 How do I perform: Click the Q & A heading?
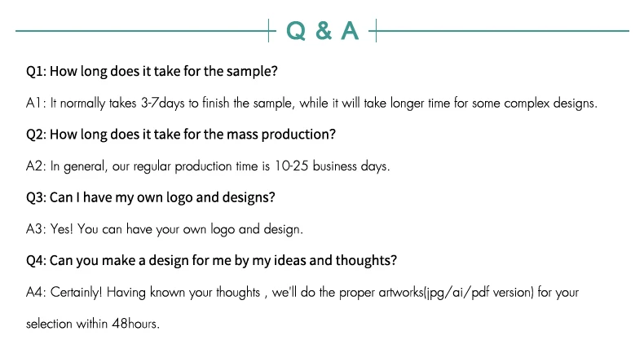pyautogui.click(x=322, y=30)
